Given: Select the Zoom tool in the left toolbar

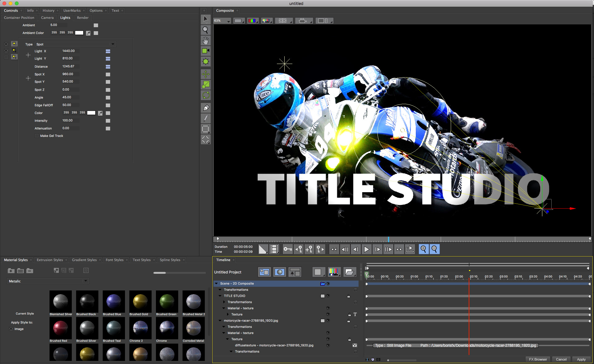Looking at the screenshot, I should coord(205,30).
